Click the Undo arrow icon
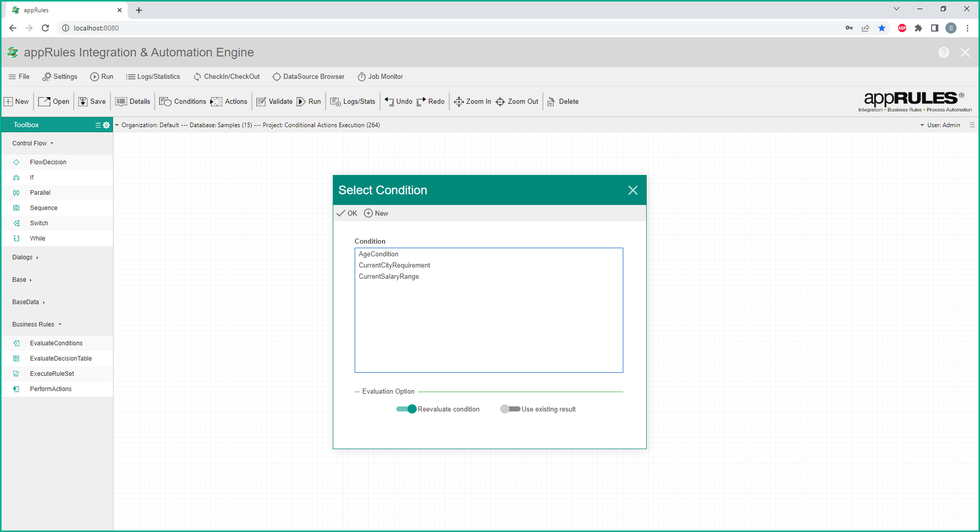This screenshot has height=532, width=980. [x=389, y=102]
